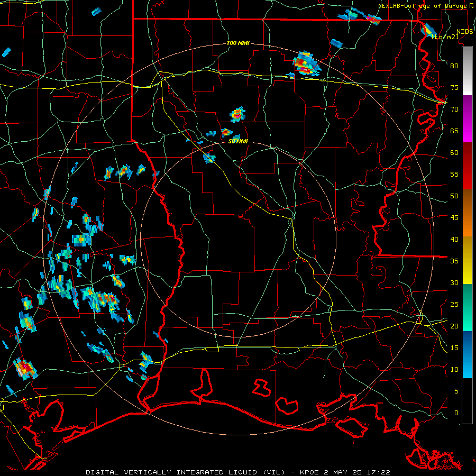476x476 pixels.
Task: Click the scale value 55
Action: pyautogui.click(x=454, y=174)
